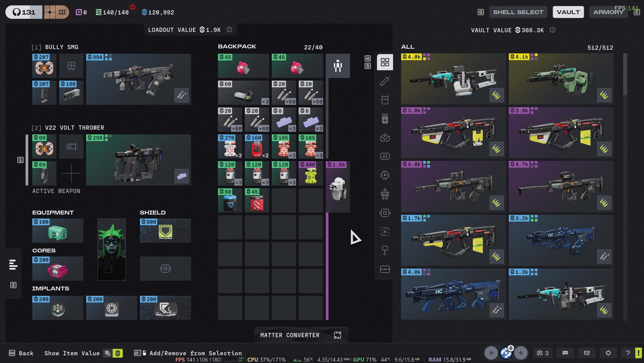Open the help question mark

pyautogui.click(x=628, y=353)
